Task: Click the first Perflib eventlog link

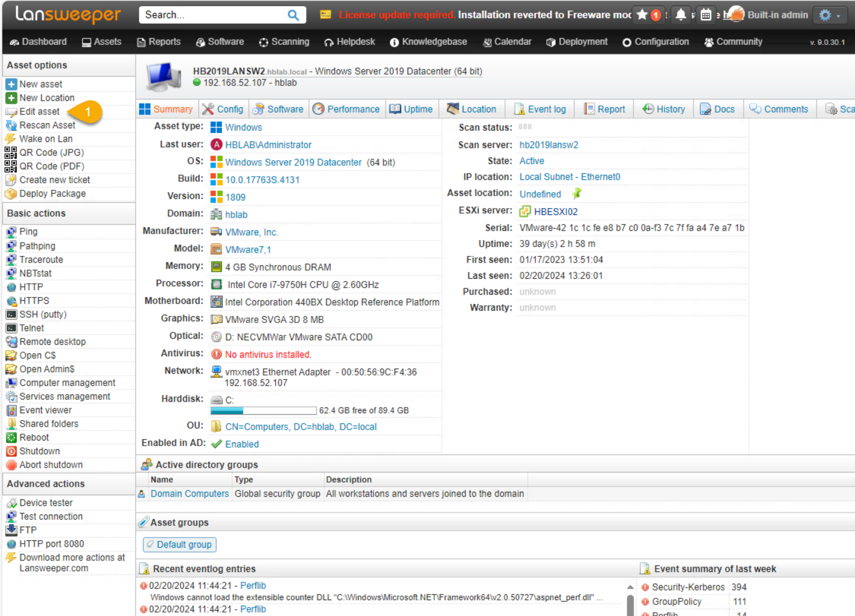Action: pyautogui.click(x=253, y=586)
